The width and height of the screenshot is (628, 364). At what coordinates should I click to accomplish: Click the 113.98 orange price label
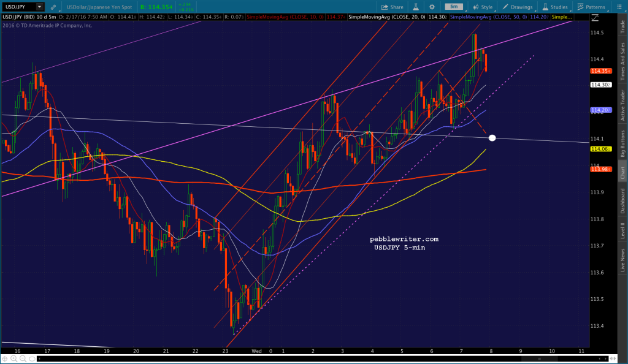point(601,169)
